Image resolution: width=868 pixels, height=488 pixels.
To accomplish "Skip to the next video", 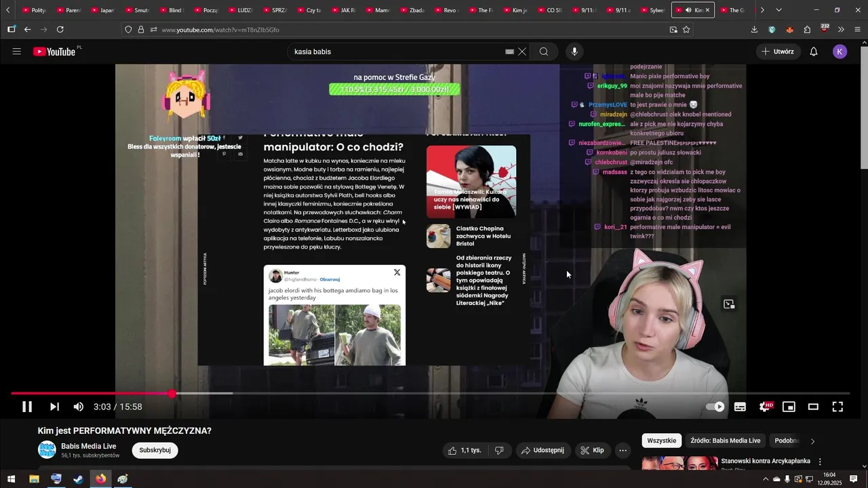I will [x=54, y=407].
